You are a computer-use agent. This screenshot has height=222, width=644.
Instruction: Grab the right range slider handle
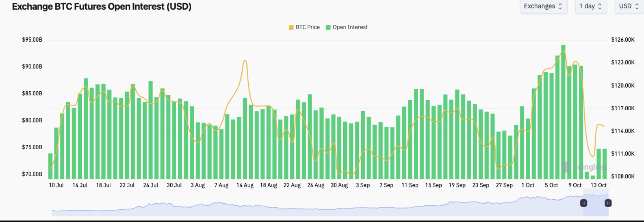[608, 203]
